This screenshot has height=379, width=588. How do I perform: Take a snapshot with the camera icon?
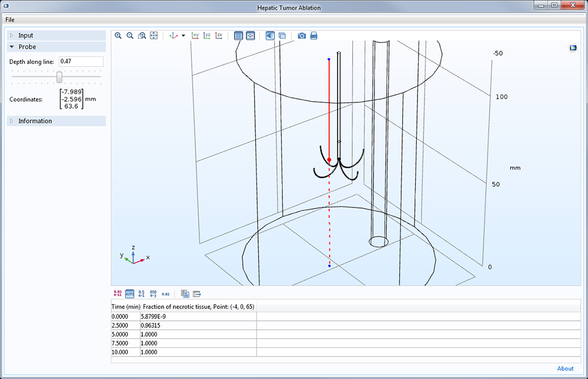tap(302, 36)
